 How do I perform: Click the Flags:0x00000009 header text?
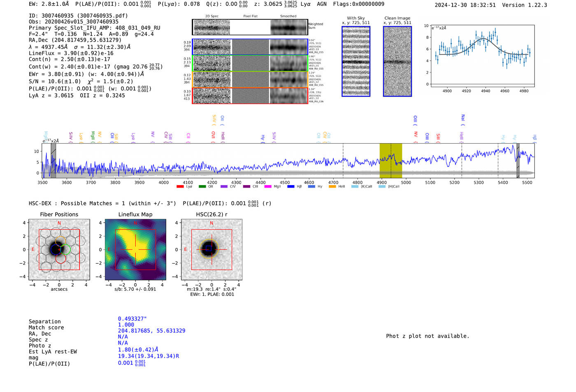coord(358,4)
